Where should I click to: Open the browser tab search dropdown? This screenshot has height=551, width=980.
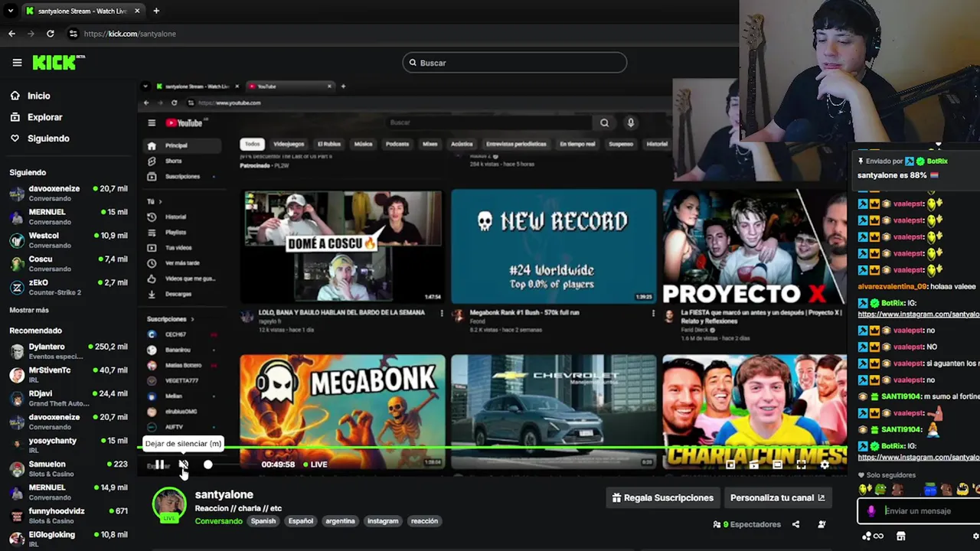coord(10,11)
